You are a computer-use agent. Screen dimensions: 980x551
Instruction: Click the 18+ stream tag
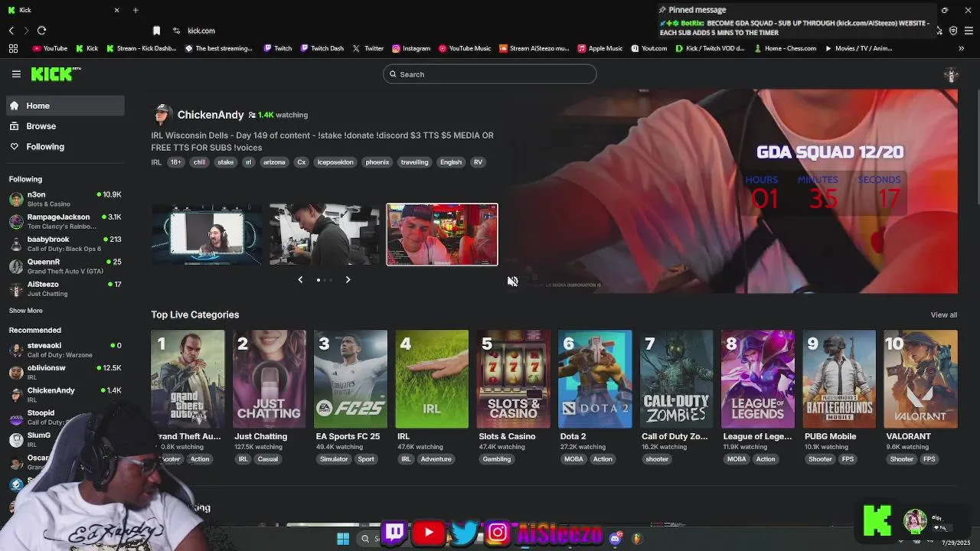point(176,162)
